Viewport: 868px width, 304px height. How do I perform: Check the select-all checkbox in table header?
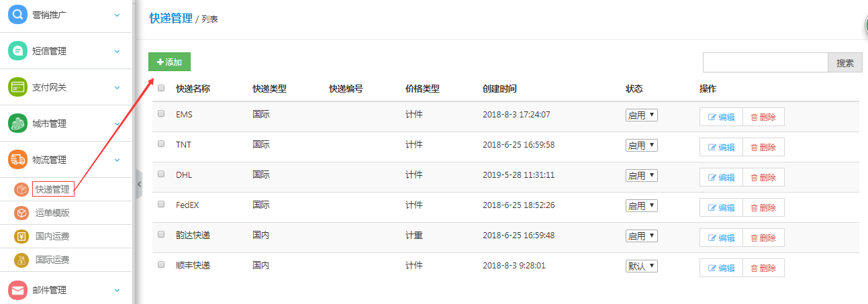pyautogui.click(x=161, y=88)
